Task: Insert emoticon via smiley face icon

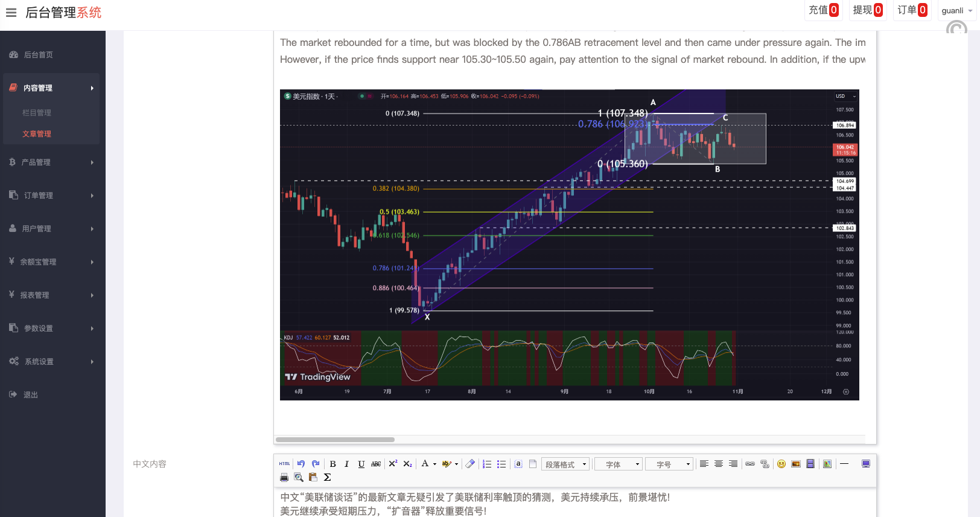Action: coord(781,464)
